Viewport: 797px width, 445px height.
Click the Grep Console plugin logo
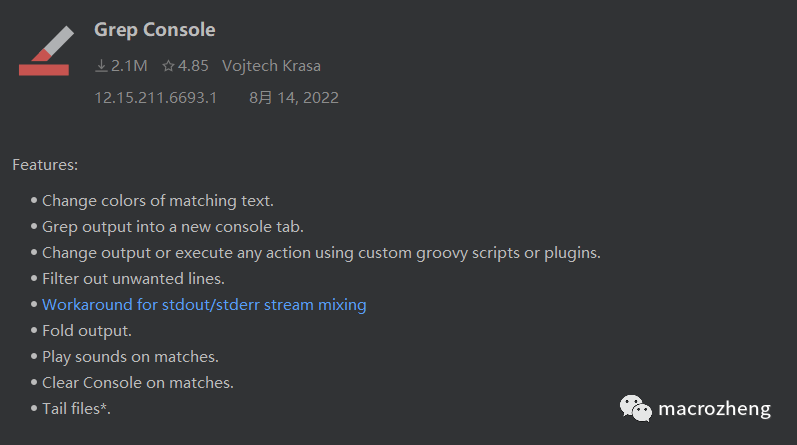[46, 50]
